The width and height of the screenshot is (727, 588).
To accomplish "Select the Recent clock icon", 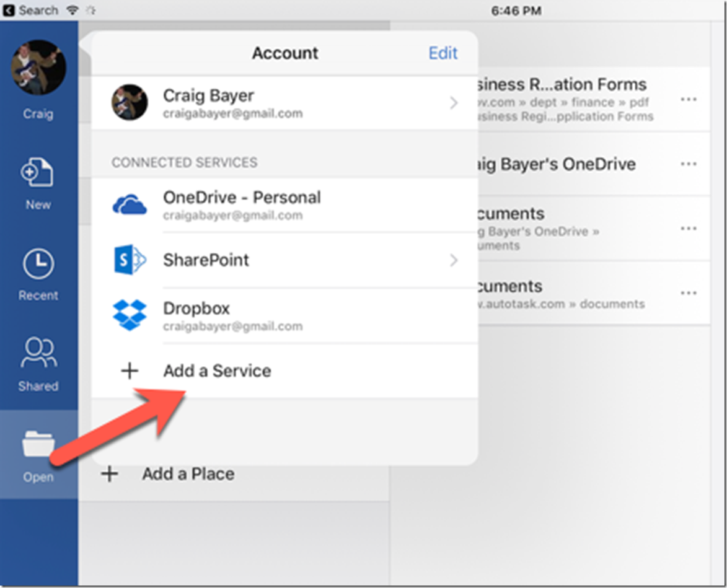I will pyautogui.click(x=38, y=264).
